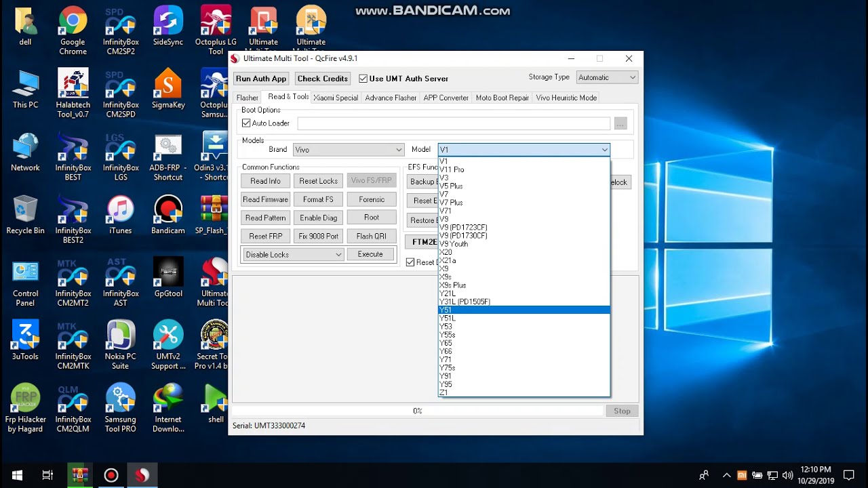
Task: Toggle the Reset checkbox near FTM2E
Action: 410,262
